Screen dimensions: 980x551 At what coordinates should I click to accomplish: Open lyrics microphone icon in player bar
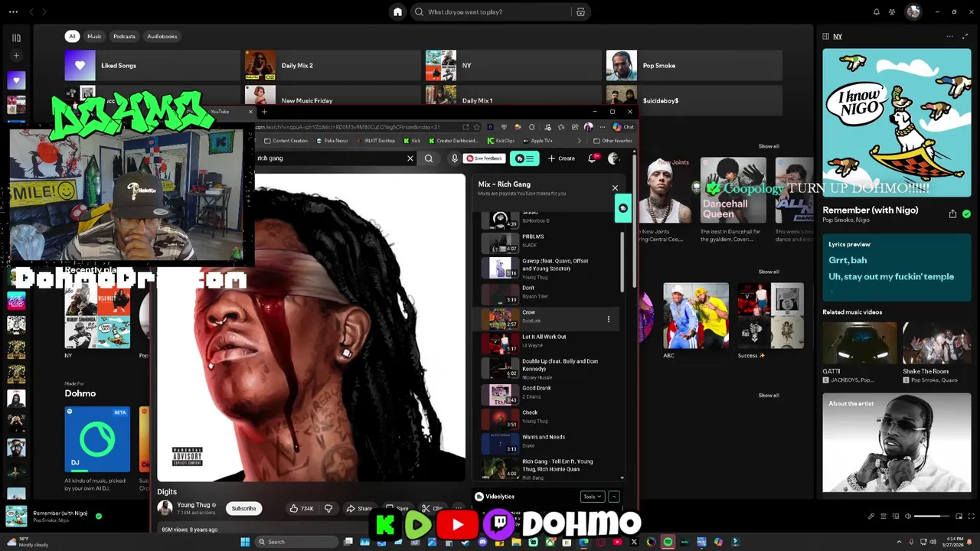tap(871, 517)
